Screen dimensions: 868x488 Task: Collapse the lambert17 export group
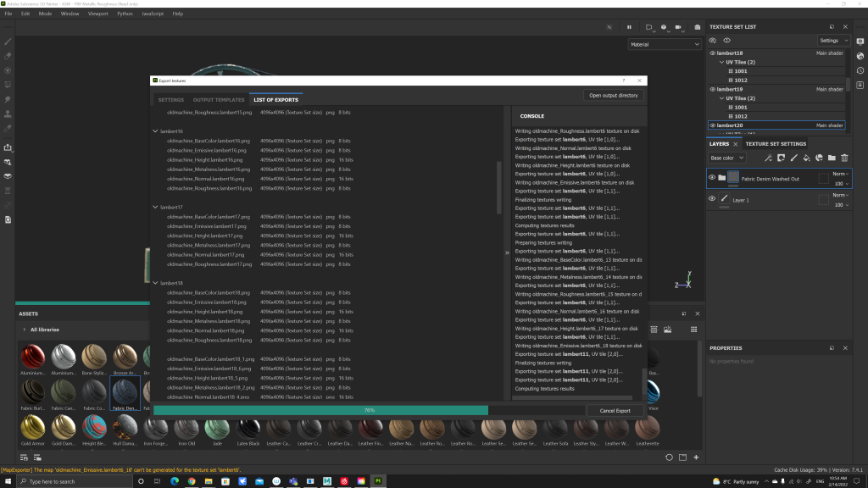(x=155, y=207)
